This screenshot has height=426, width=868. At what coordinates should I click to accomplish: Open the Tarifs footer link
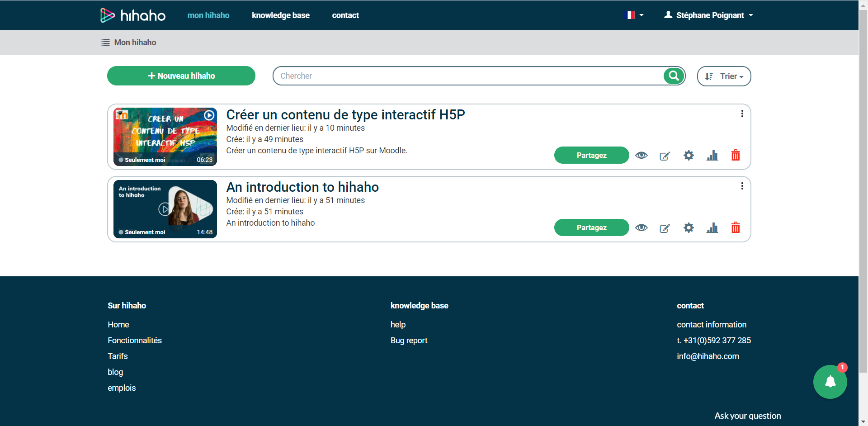[x=118, y=356]
